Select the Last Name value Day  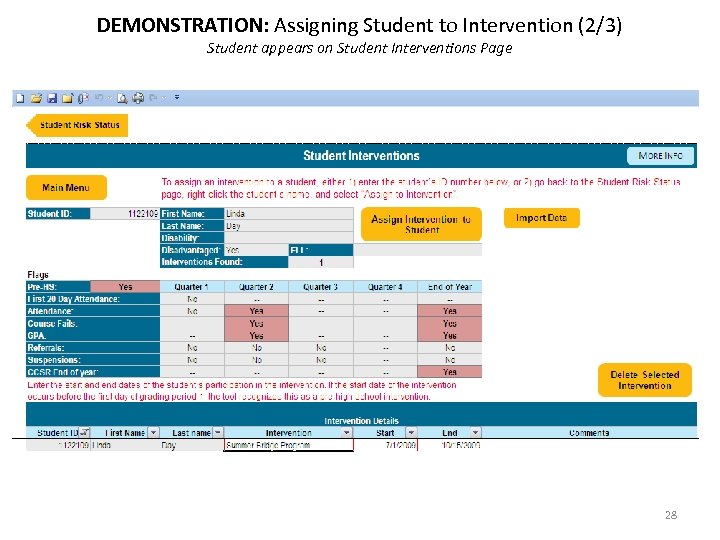[x=289, y=226]
